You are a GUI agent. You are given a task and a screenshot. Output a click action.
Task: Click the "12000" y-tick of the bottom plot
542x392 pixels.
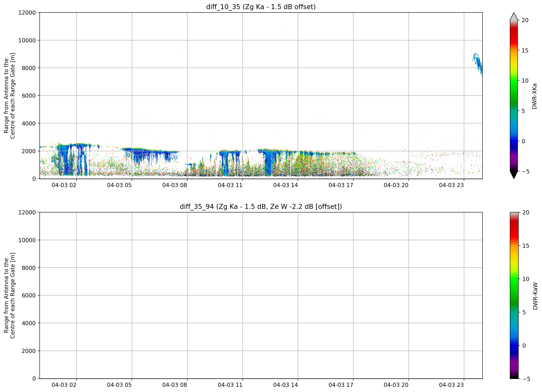coord(27,212)
